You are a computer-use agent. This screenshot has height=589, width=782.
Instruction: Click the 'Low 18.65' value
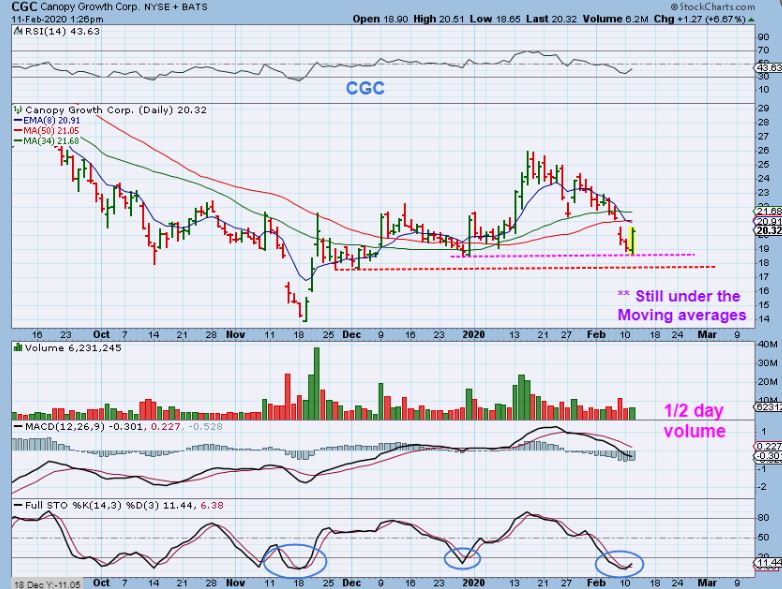coord(495,19)
